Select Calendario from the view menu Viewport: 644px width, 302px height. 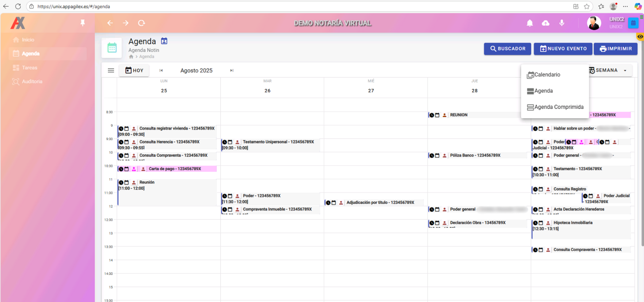(547, 75)
